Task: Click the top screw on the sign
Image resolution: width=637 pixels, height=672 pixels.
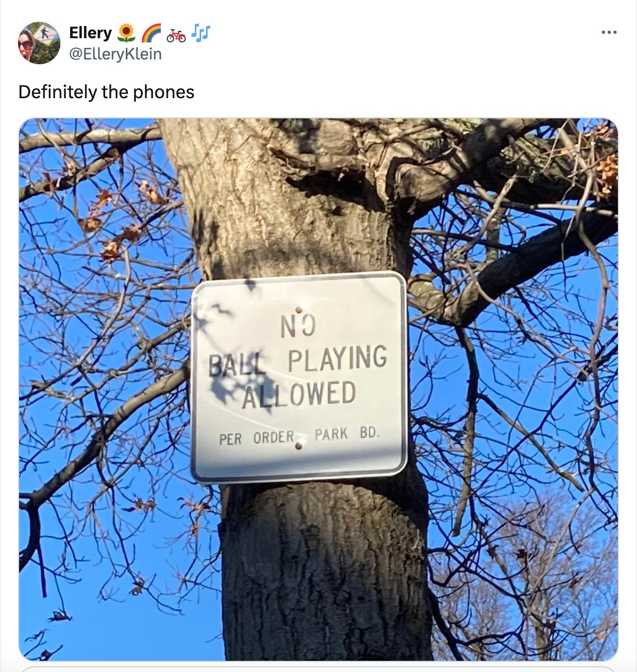Action: [x=299, y=309]
